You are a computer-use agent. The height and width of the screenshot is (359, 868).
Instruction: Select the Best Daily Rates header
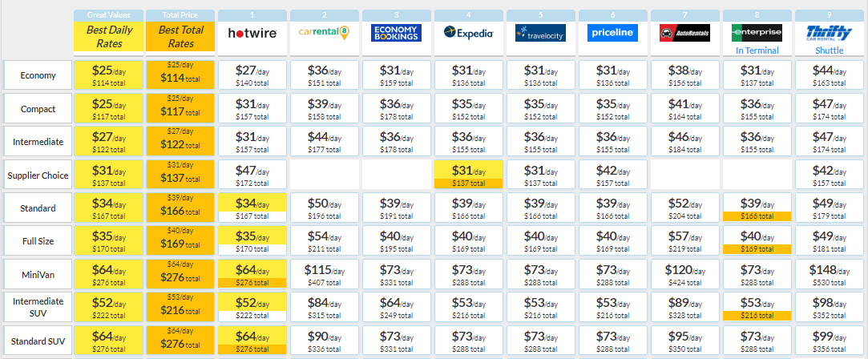(x=108, y=37)
